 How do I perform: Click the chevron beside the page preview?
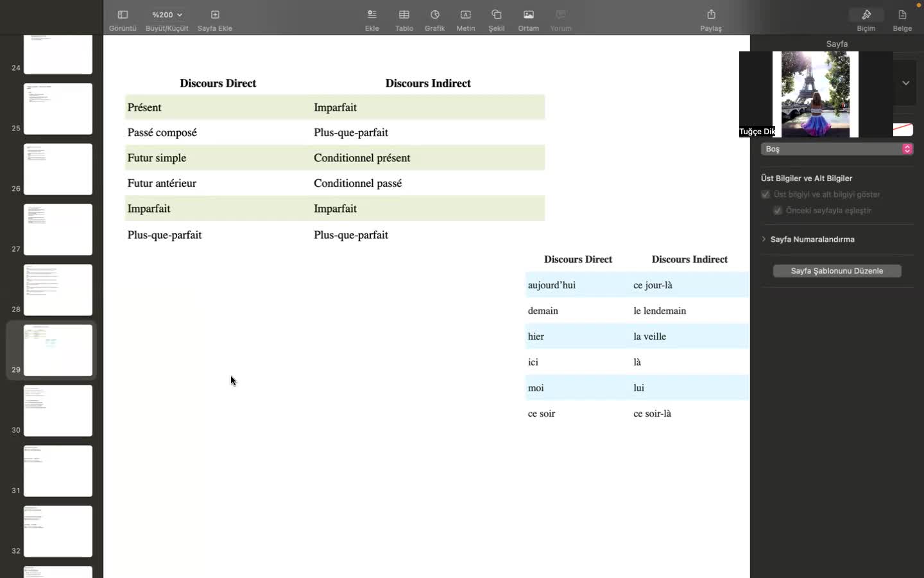[905, 83]
